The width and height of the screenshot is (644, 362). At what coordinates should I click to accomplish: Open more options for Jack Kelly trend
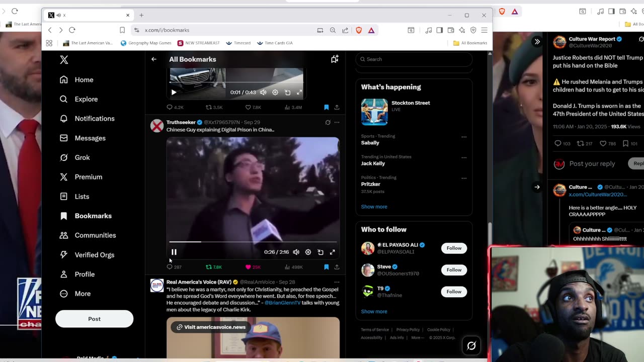[x=464, y=157]
